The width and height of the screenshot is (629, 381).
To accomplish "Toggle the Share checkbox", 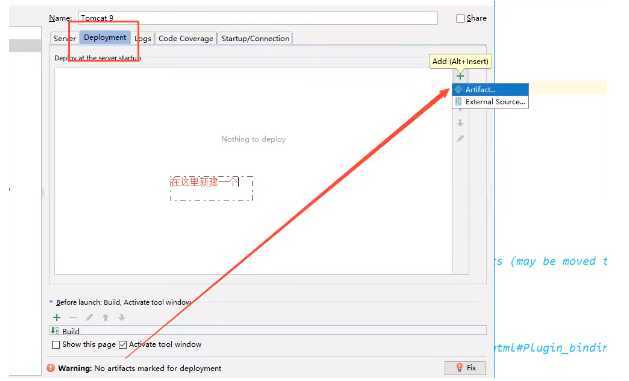I will click(460, 18).
